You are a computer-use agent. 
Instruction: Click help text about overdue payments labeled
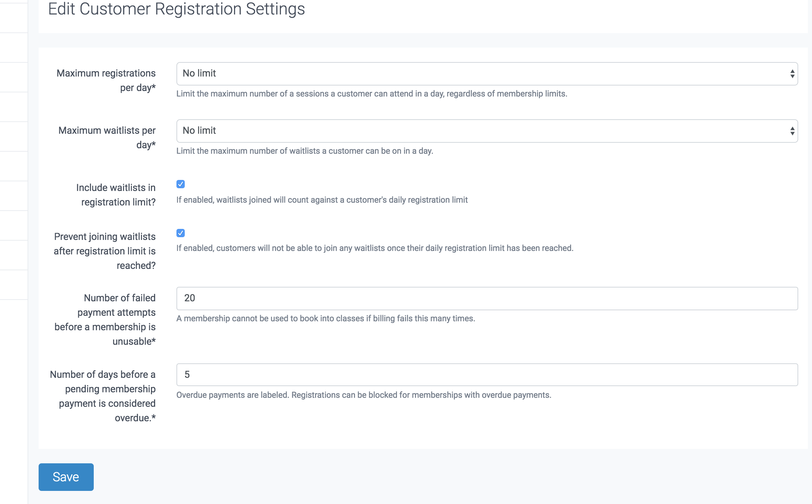click(364, 395)
